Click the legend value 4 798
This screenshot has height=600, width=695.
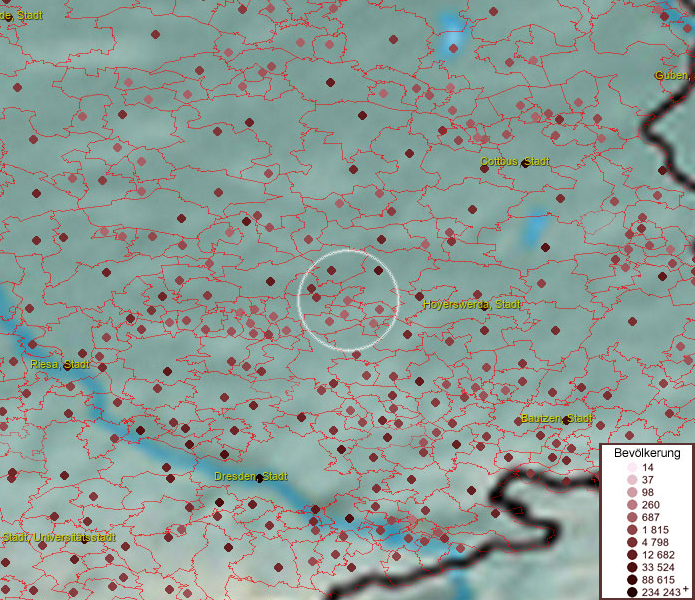(x=655, y=542)
